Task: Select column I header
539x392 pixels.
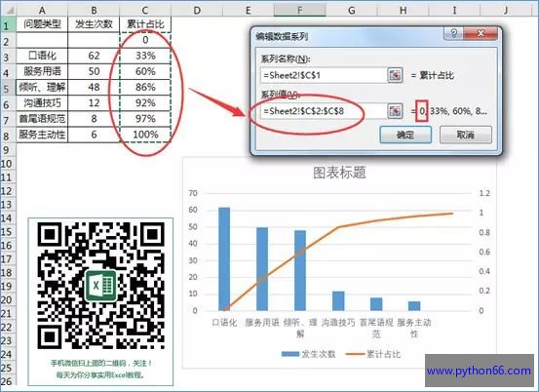Action: (x=454, y=10)
